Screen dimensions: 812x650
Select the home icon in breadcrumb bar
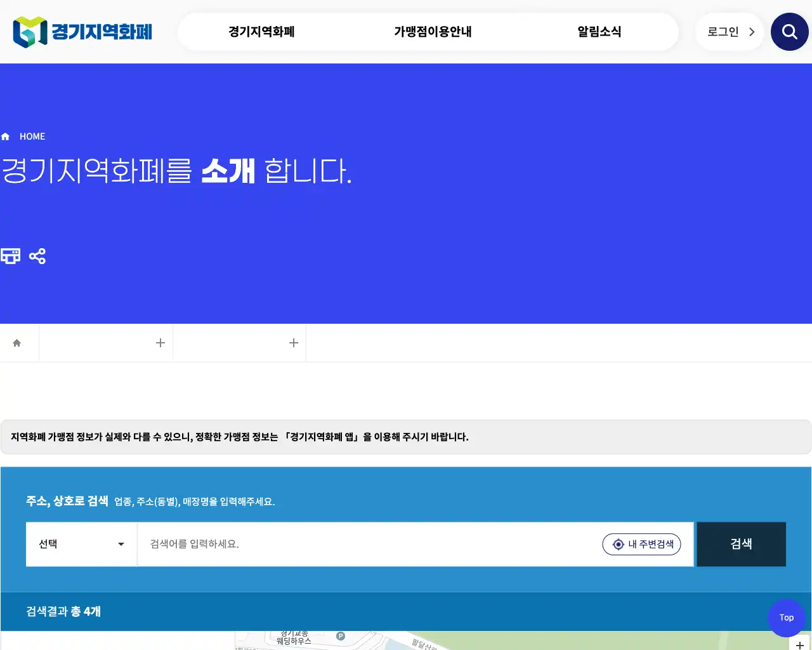coord(18,342)
